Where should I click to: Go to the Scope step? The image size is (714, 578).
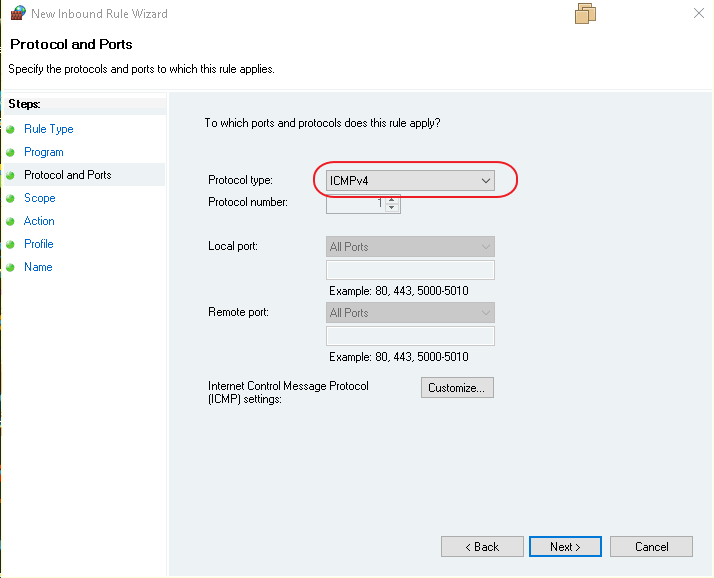(x=39, y=198)
